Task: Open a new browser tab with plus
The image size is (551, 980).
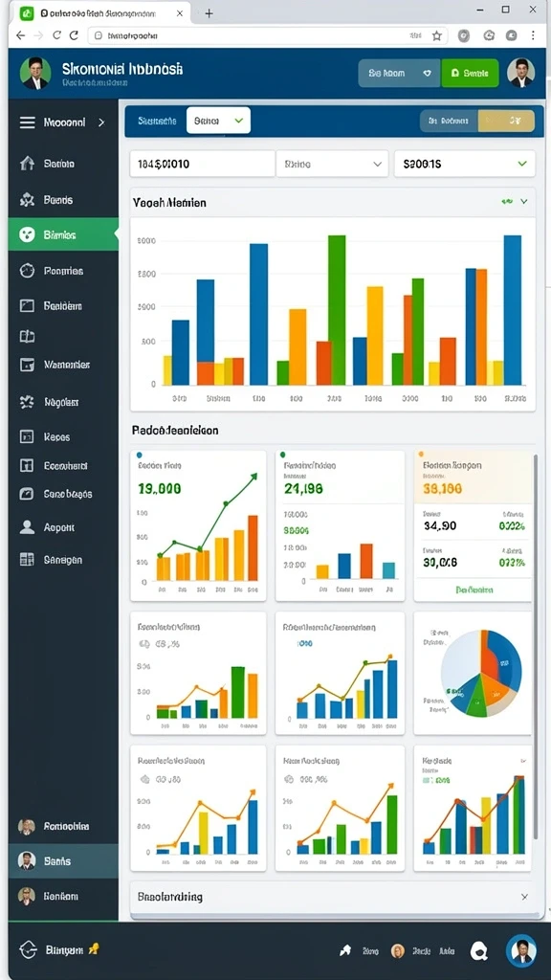Action: [x=209, y=13]
